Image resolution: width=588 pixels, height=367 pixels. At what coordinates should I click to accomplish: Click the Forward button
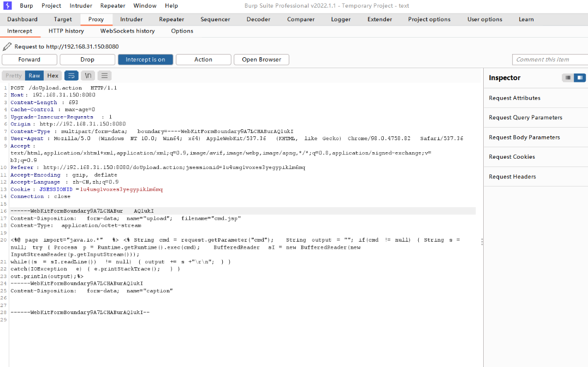coord(29,59)
